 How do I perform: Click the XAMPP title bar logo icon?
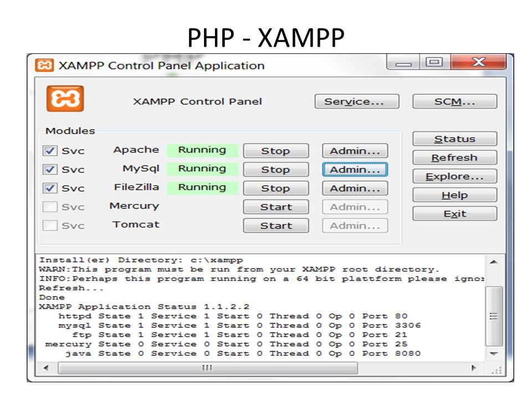[44, 65]
